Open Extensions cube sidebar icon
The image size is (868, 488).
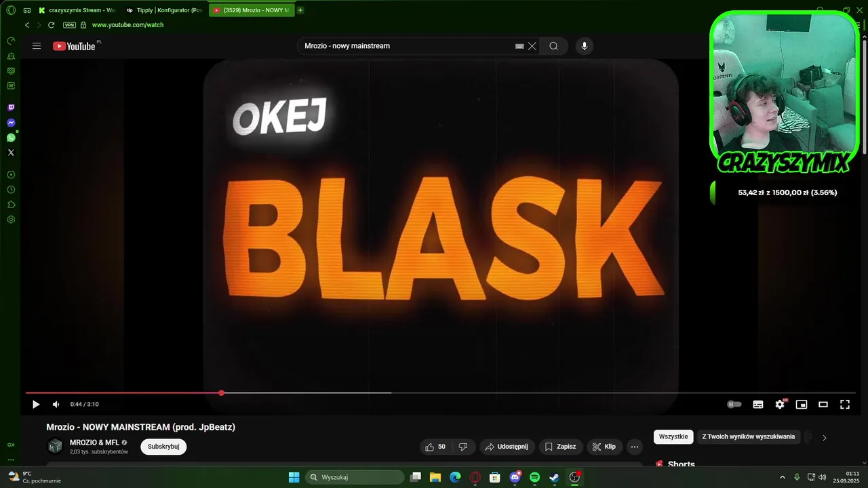coord(11,205)
